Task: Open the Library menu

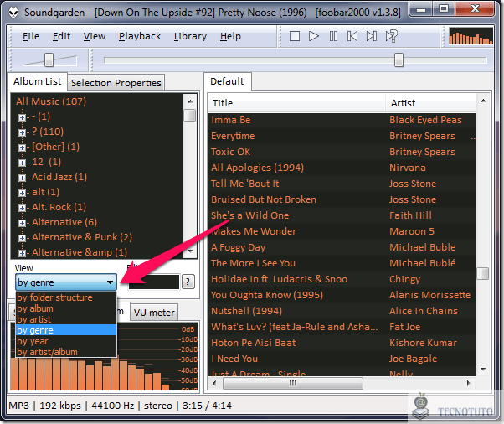Action: [x=190, y=36]
